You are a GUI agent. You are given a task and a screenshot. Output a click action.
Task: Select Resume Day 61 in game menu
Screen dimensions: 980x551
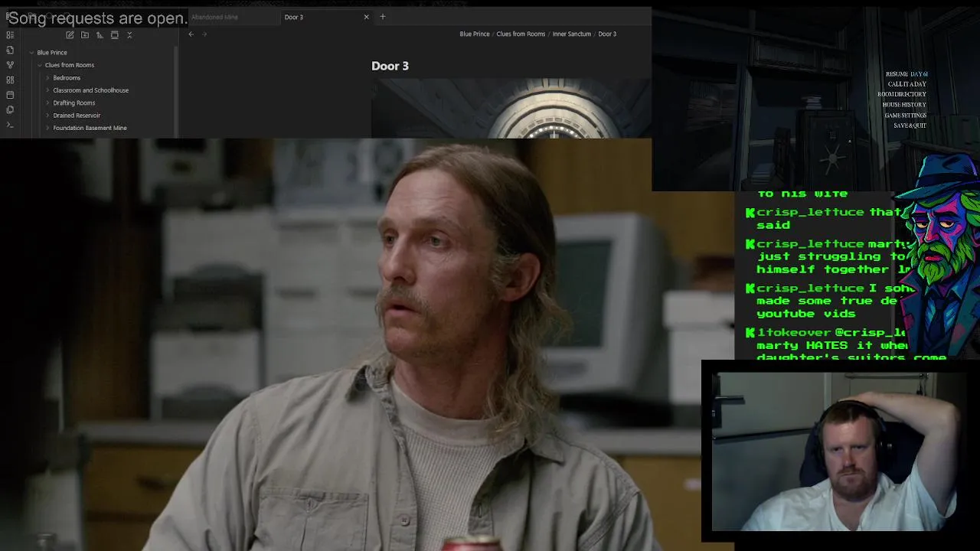[906, 74]
